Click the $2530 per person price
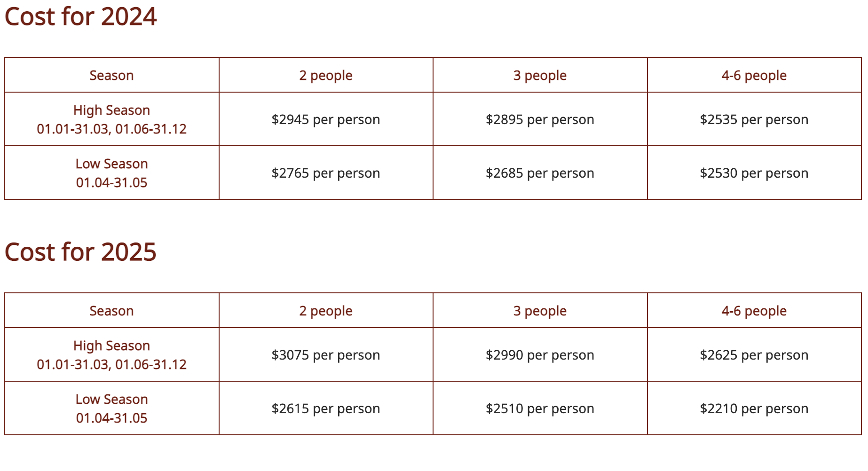The width and height of the screenshot is (868, 471). (754, 173)
